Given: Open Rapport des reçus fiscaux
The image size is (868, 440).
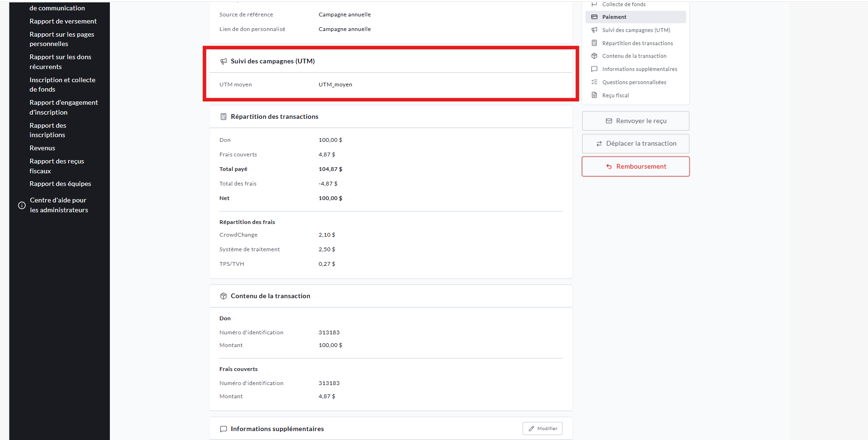Looking at the screenshot, I should [57, 166].
